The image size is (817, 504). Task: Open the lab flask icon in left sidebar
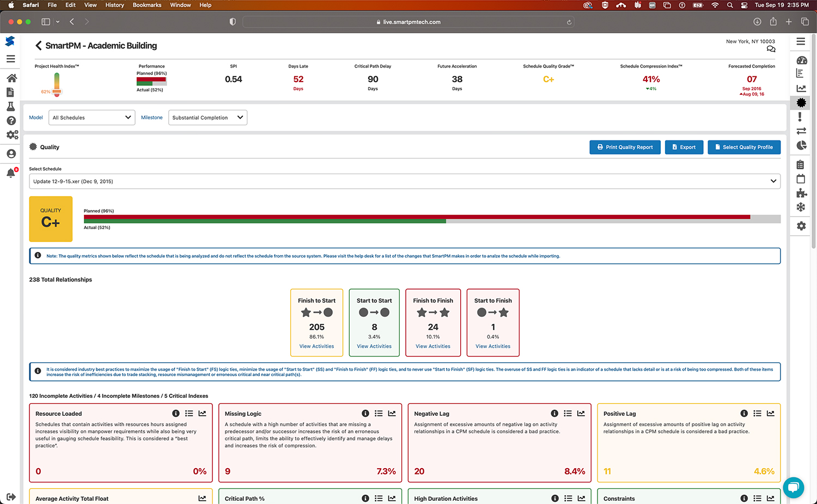pos(10,106)
